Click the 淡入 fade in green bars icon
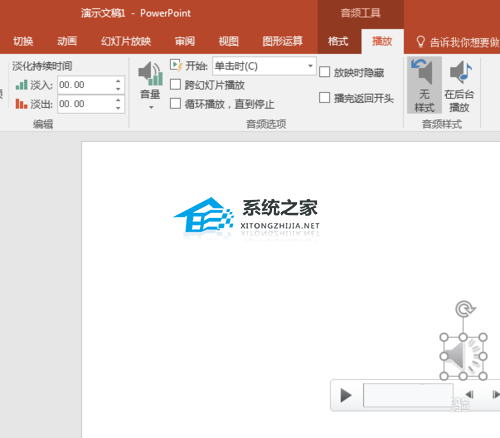This screenshot has width=500, height=438. [x=21, y=85]
